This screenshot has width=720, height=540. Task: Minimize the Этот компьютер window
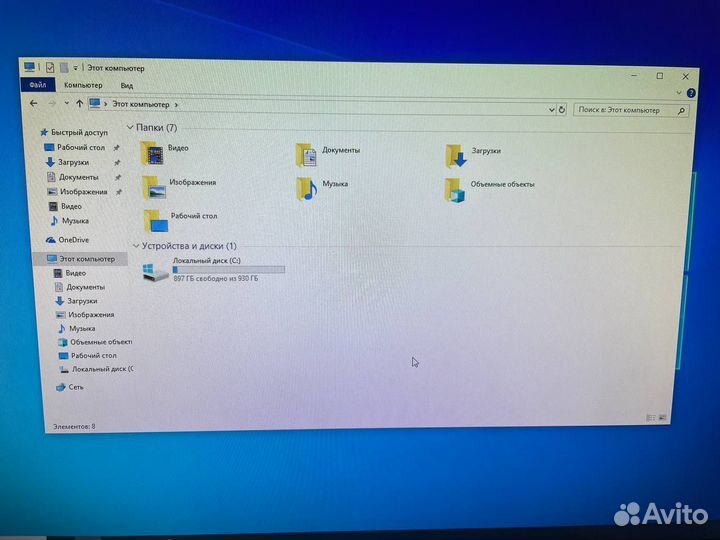[x=635, y=75]
